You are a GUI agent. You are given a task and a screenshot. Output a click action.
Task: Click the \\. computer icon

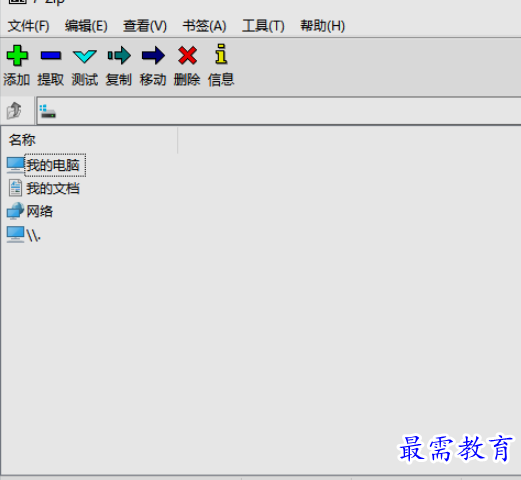coord(15,234)
